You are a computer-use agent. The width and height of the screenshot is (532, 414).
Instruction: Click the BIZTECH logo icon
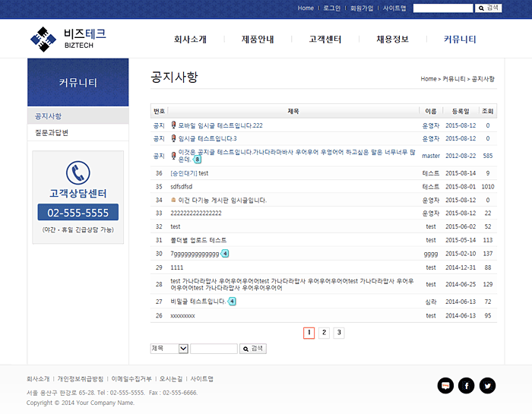[x=43, y=38]
